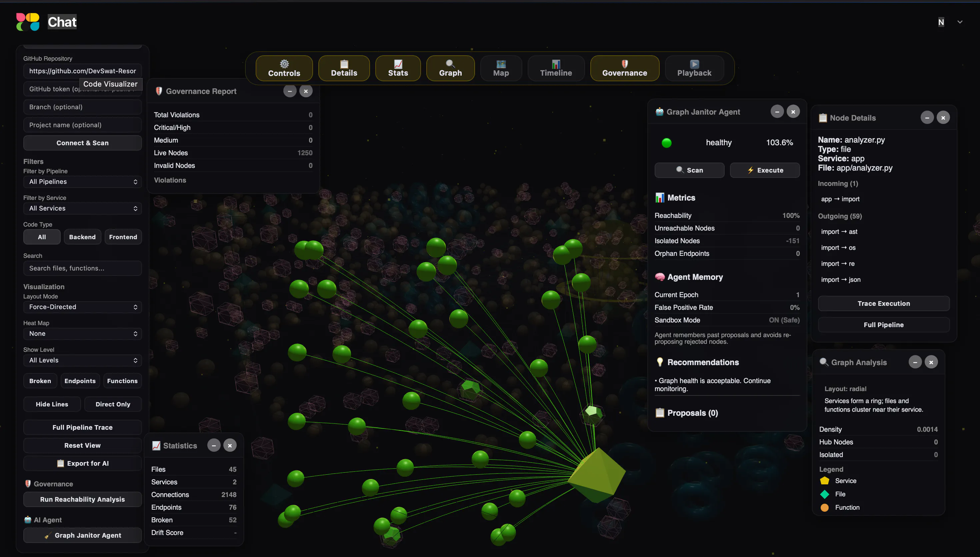The height and width of the screenshot is (557, 980).
Task: Close the Governance Report panel
Action: point(306,91)
